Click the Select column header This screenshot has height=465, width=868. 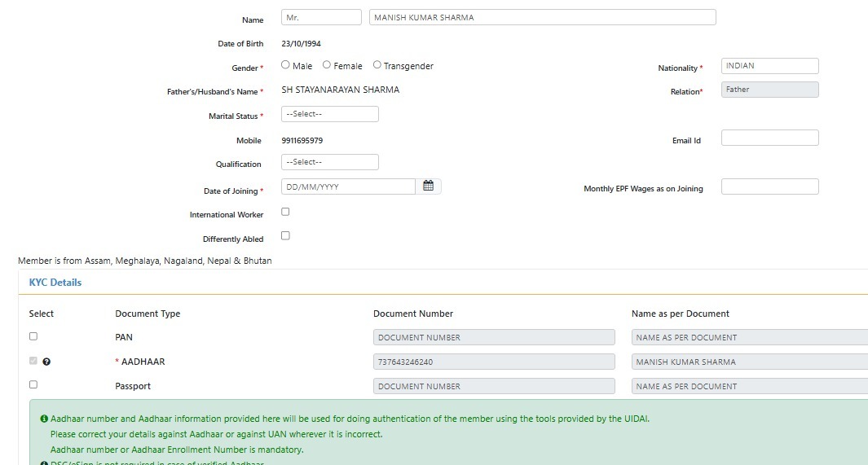[x=42, y=314]
